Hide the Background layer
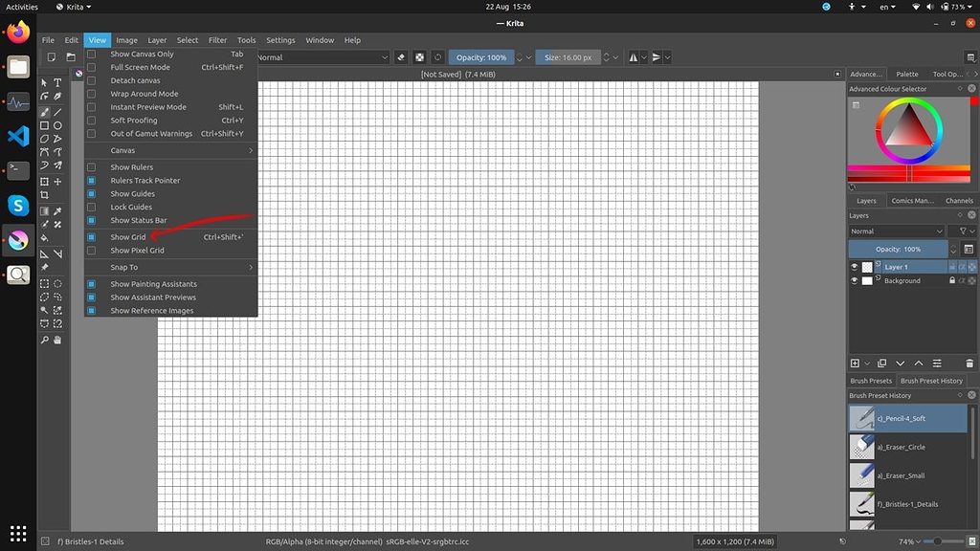 point(855,280)
